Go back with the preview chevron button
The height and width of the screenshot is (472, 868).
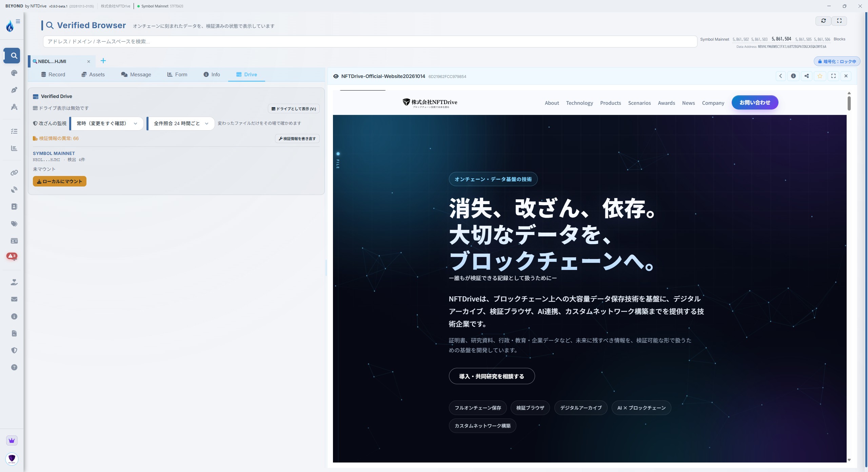781,76
